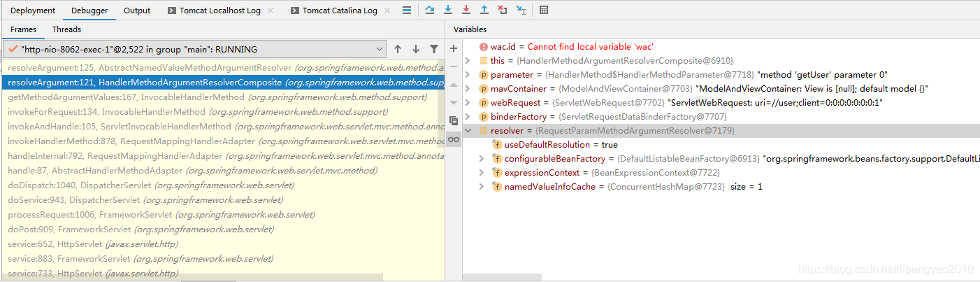Expand namedValueInfoCache field node

(481, 187)
